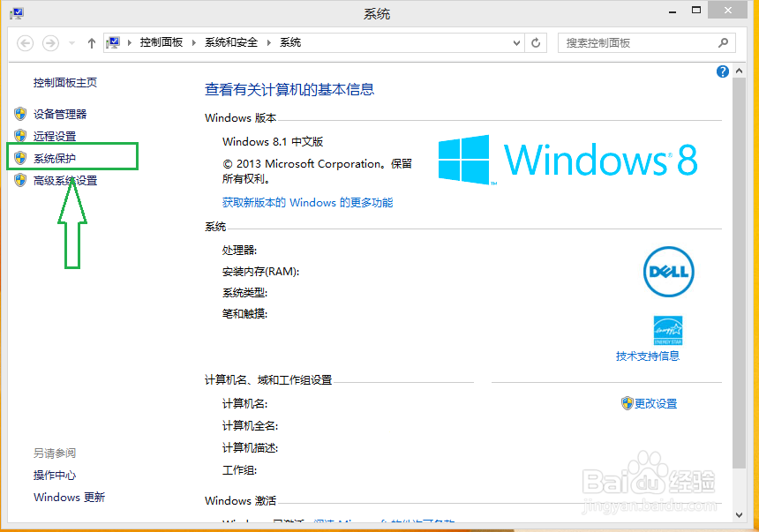Open 设备管理器 in the sidebar
759x532 pixels.
60,114
